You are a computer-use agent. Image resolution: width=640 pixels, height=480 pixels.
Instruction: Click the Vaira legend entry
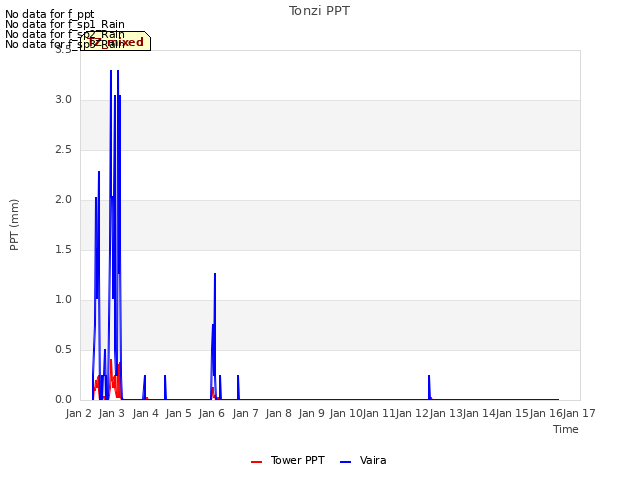(x=363, y=460)
